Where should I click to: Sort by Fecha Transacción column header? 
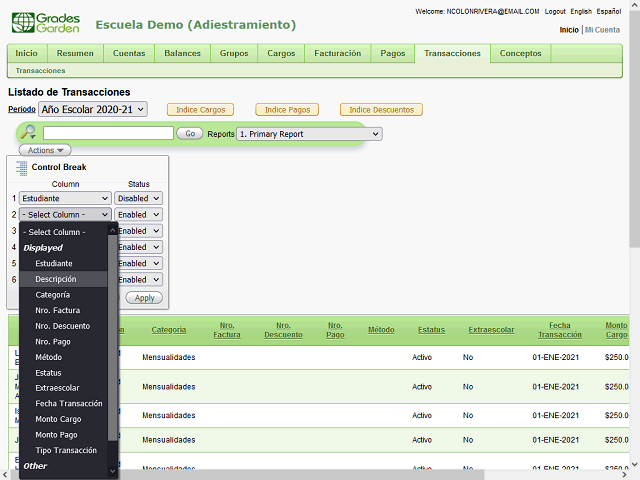(560, 330)
